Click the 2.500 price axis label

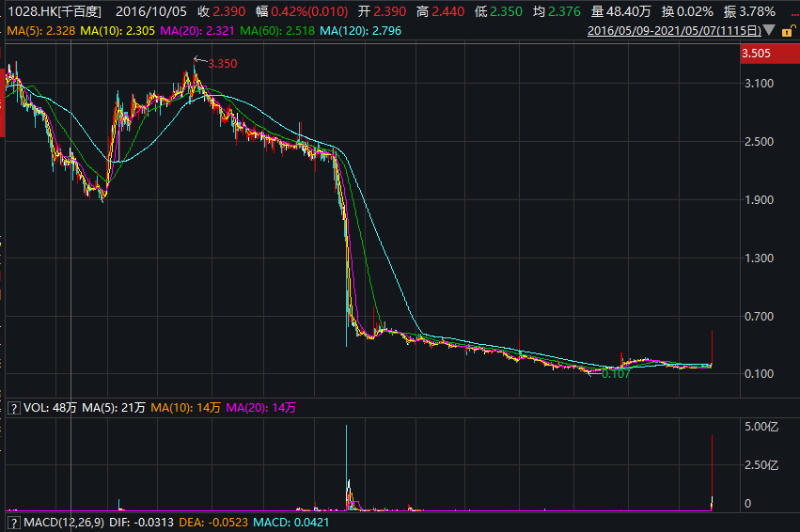[758, 142]
